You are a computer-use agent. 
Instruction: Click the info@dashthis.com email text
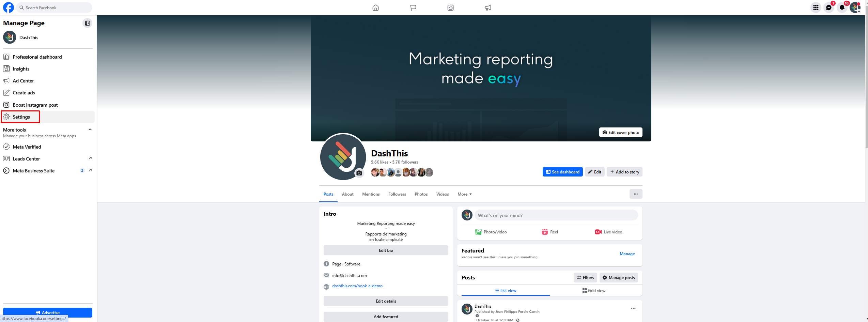[x=350, y=276]
